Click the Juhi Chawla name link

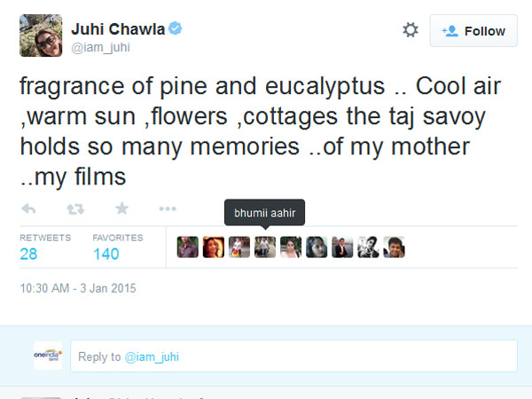[x=117, y=29]
